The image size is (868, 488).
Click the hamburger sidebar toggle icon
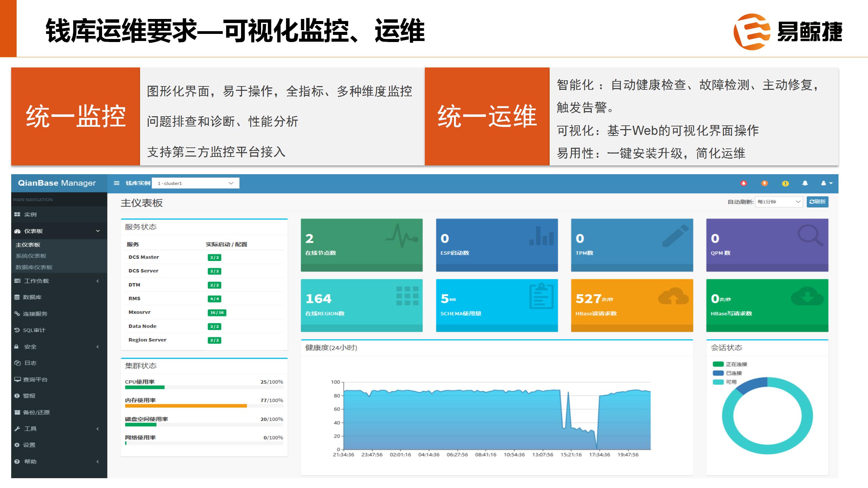[117, 183]
